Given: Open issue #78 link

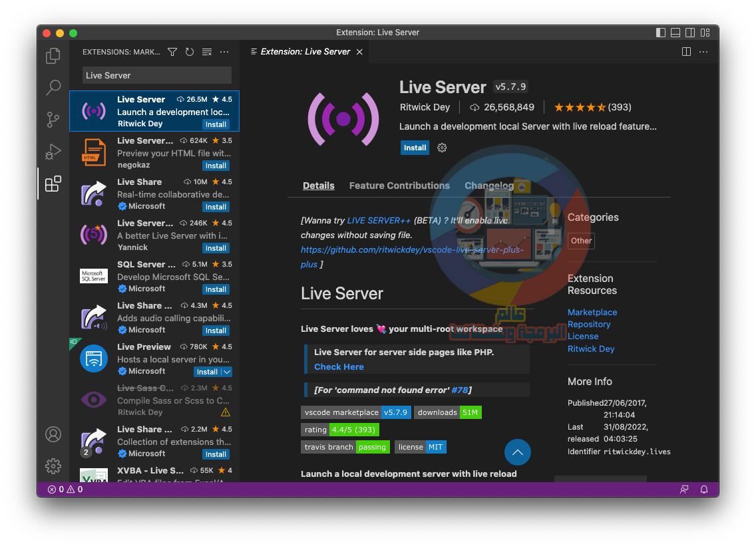Looking at the screenshot, I should pyautogui.click(x=459, y=390).
